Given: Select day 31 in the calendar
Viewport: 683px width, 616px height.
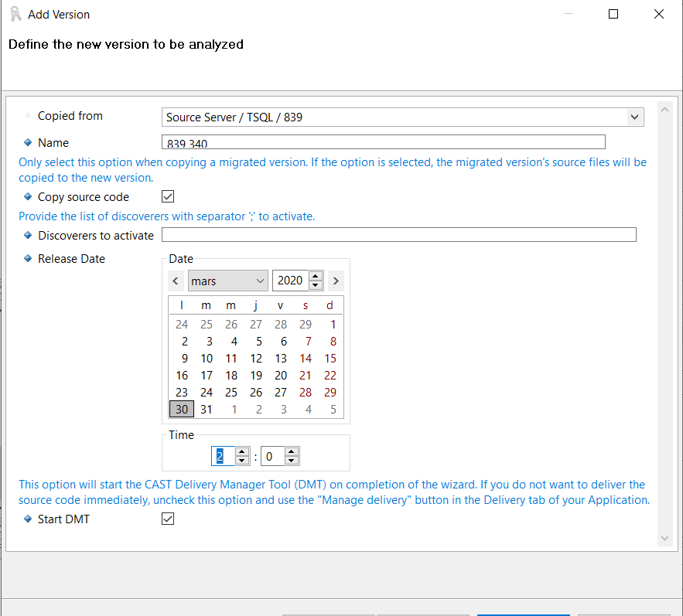Looking at the screenshot, I should click(207, 410).
